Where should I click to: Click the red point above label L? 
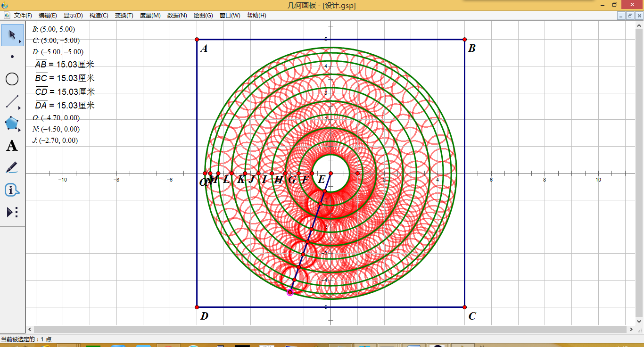(x=232, y=173)
